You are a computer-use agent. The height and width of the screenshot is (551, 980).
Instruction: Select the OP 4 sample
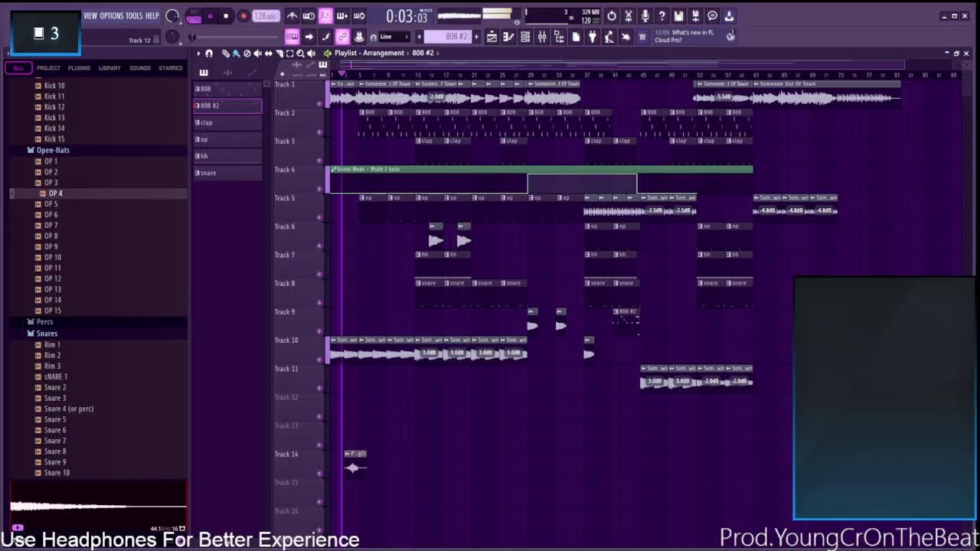56,194
